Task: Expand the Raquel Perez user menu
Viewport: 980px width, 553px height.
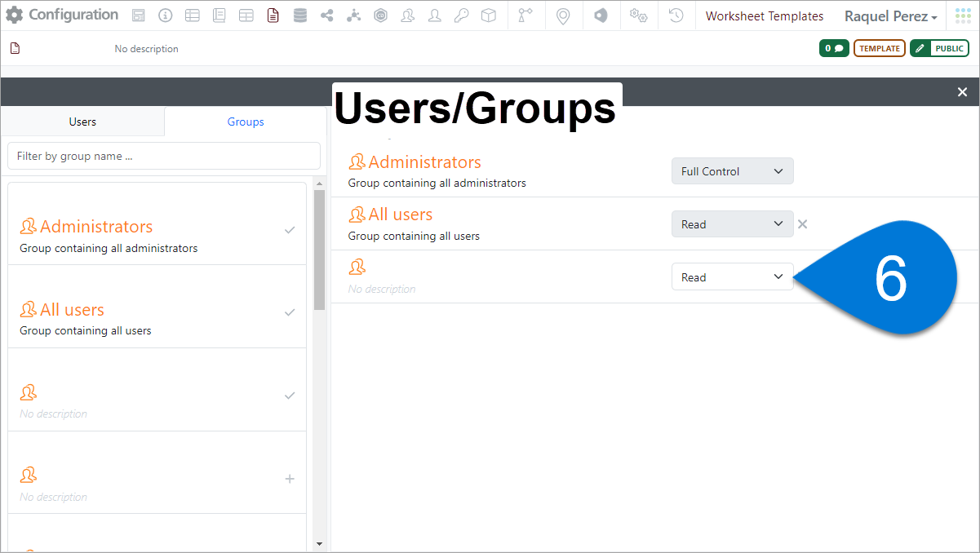Action: point(890,16)
